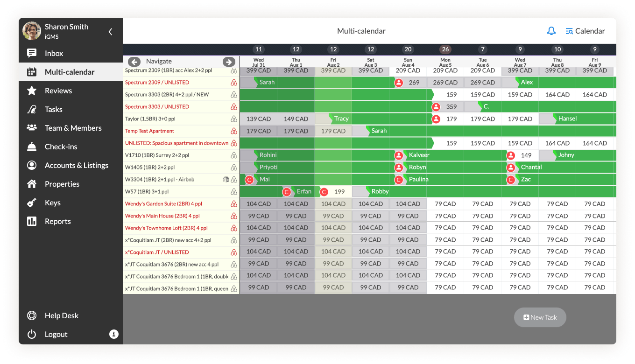The image size is (635, 364).
Task: Open Inbox from the sidebar
Action: (54, 53)
